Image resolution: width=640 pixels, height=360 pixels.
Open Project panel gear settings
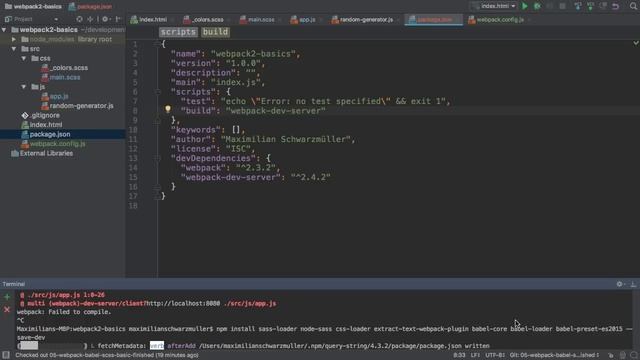[x=105, y=19]
